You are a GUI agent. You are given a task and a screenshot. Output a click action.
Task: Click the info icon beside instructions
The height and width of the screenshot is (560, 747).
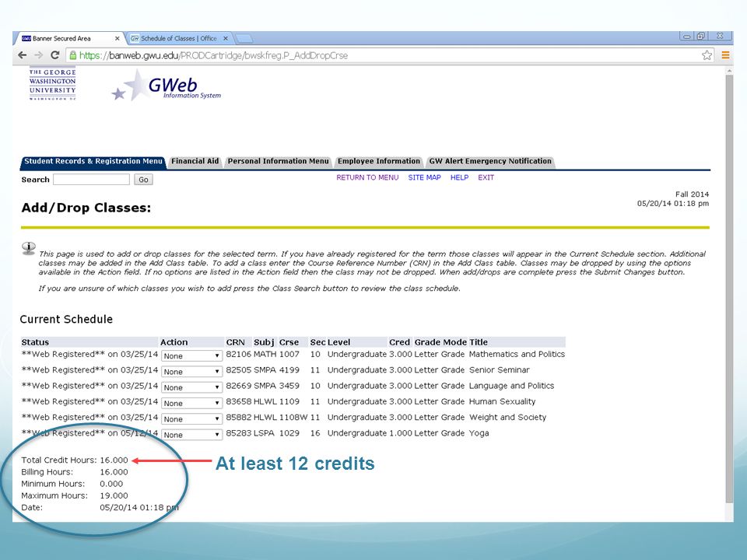click(x=29, y=248)
